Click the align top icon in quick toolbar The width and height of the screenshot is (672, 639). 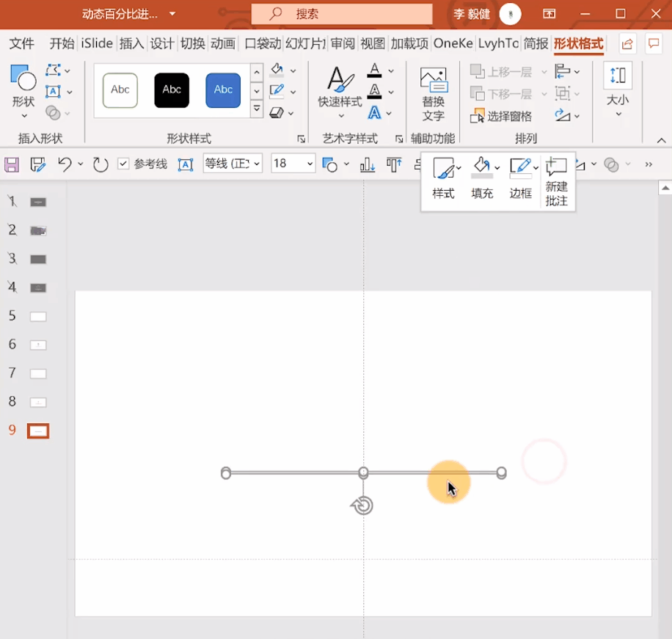pyautogui.click(x=394, y=164)
